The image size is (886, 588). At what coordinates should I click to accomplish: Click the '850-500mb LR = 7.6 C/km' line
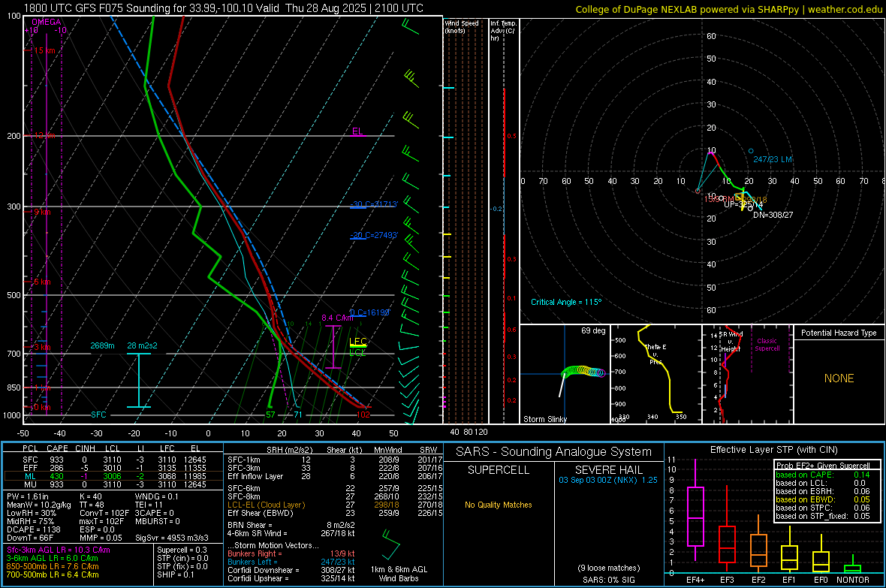53,566
